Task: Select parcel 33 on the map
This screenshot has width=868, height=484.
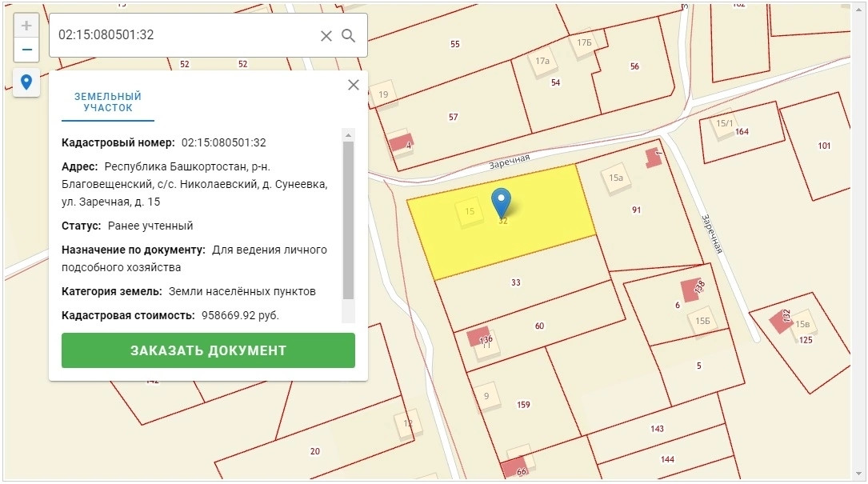Action: 516,282
